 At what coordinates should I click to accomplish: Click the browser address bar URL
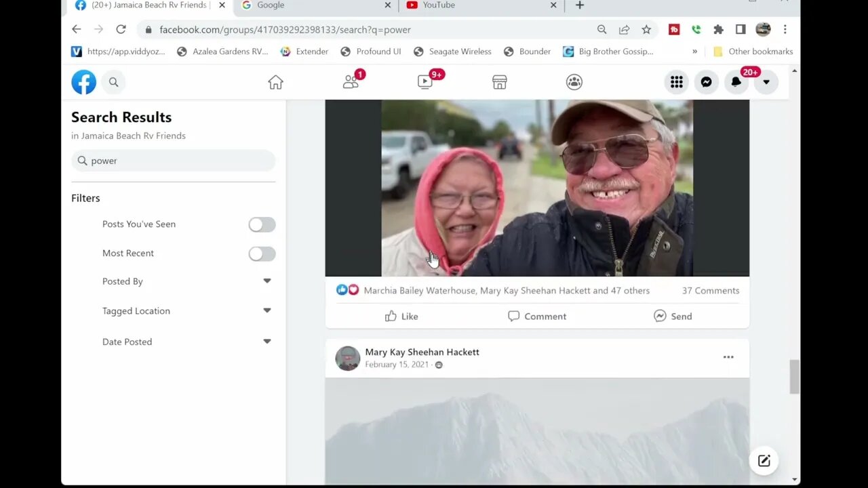point(285,30)
